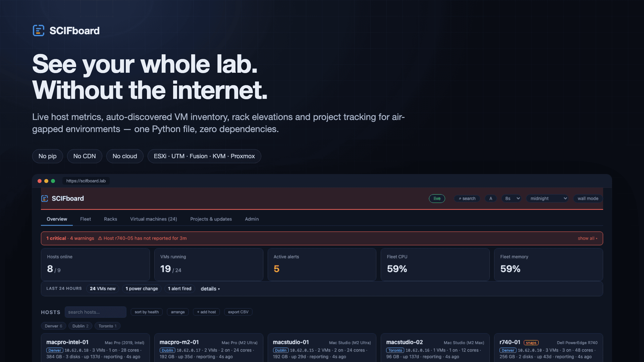This screenshot has width=644, height=362.
Task: Click the search button in dashboard header
Action: click(x=467, y=198)
